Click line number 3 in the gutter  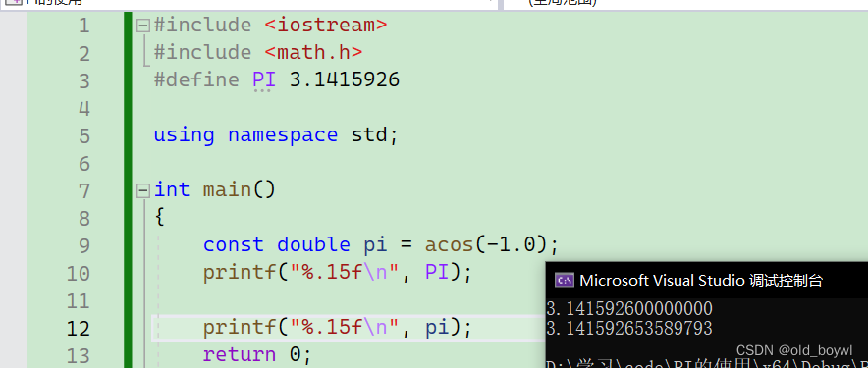coord(83,80)
